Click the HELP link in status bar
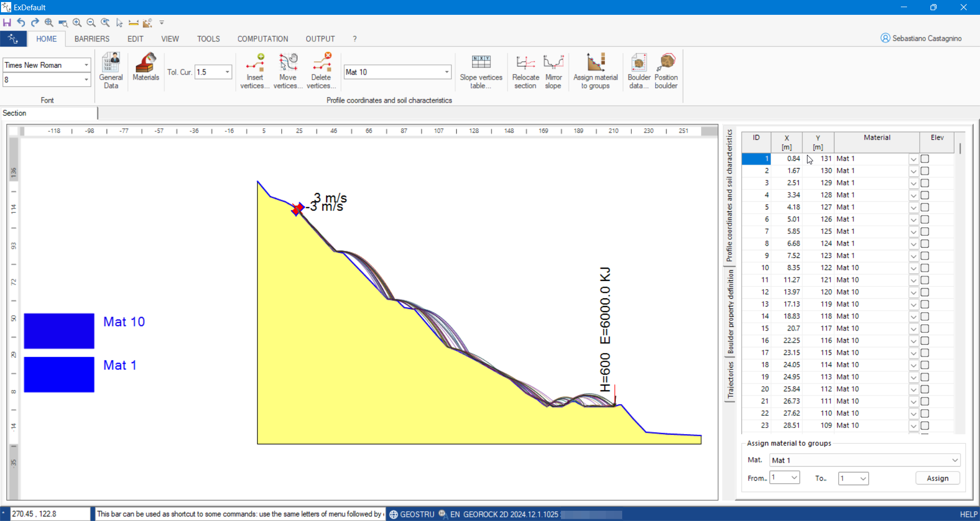Viewport: 980px width, 521px height. pyautogui.click(x=968, y=514)
